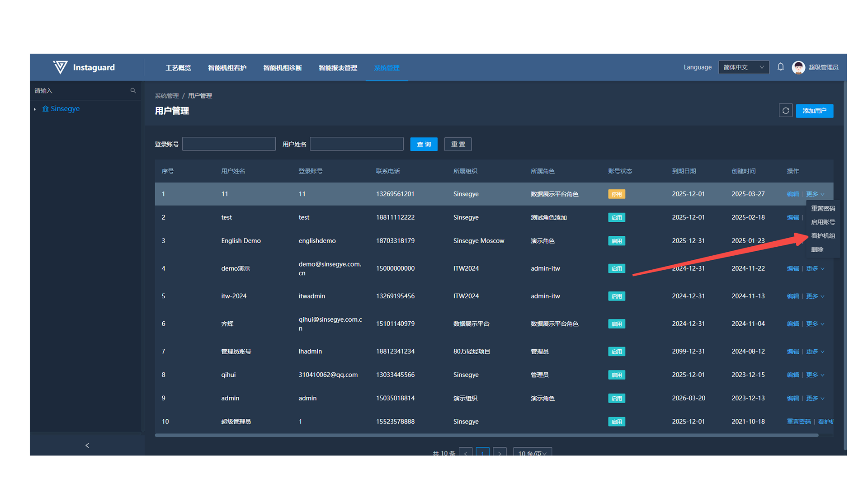
Task: Click expiry date 2099-12-31
Action: 688,352
